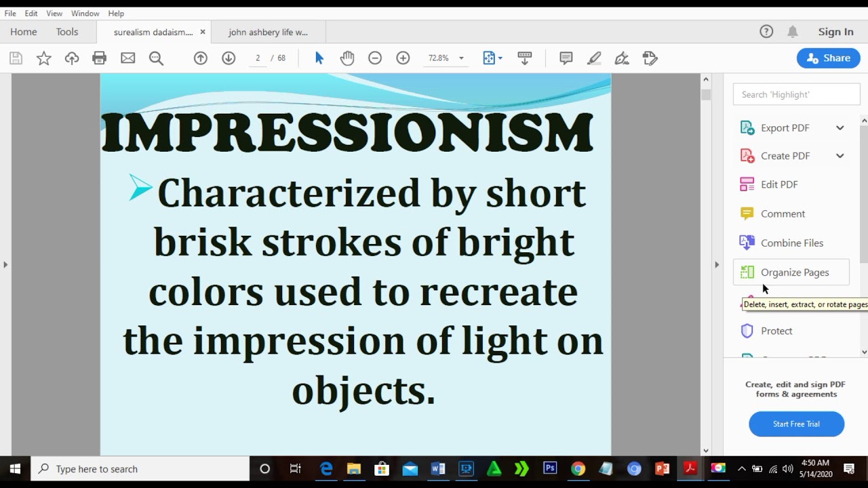Open the Window menu
868x488 pixels.
point(85,14)
